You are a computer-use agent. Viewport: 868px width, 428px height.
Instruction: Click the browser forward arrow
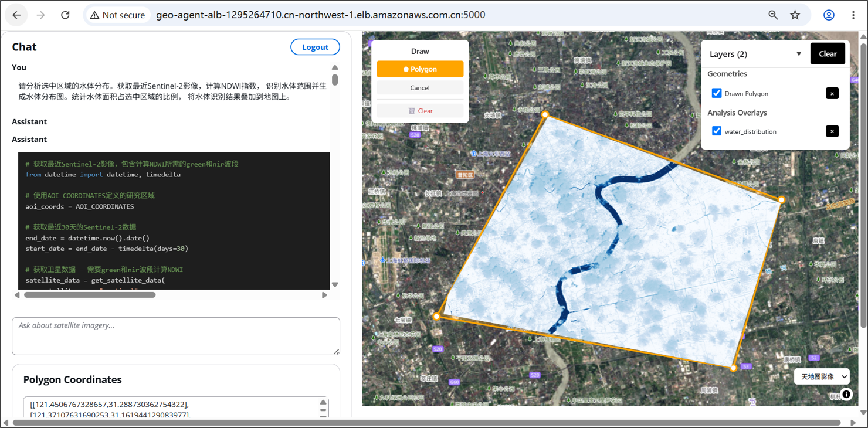pos(40,15)
